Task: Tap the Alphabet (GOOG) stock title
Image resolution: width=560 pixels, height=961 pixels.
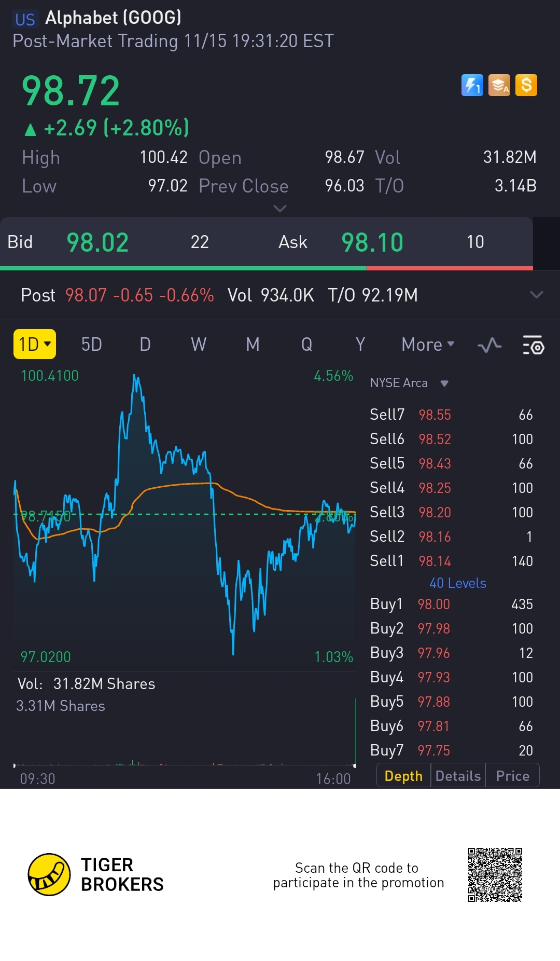Action: click(113, 18)
